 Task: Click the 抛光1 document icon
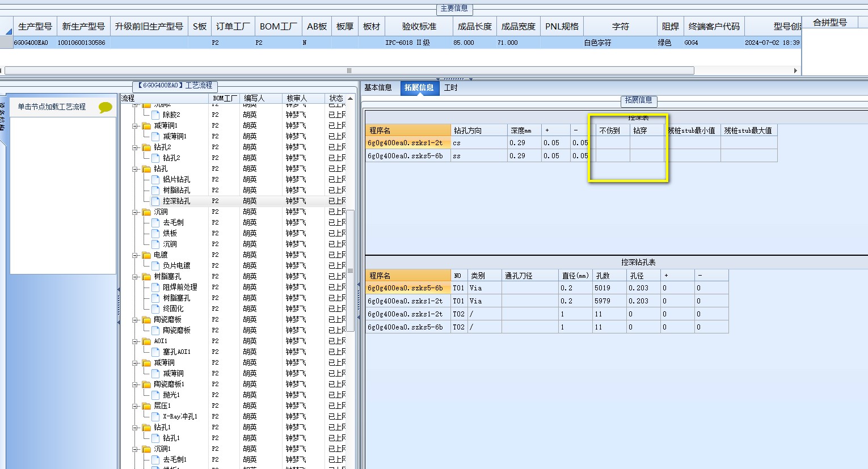155,395
